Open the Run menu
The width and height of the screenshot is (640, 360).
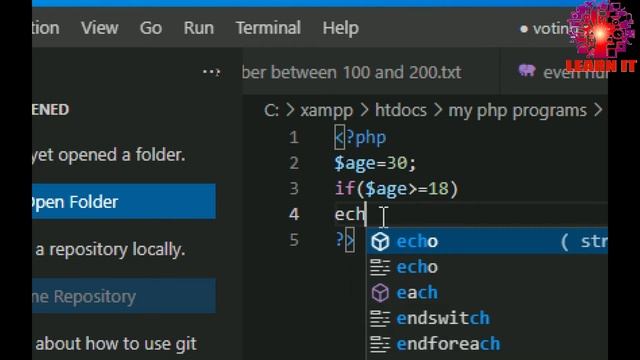pyautogui.click(x=199, y=28)
